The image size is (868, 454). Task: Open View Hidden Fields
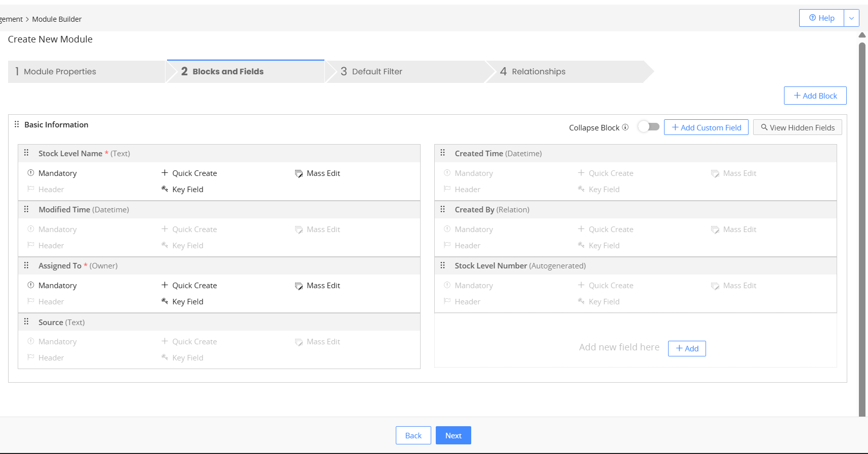point(797,127)
